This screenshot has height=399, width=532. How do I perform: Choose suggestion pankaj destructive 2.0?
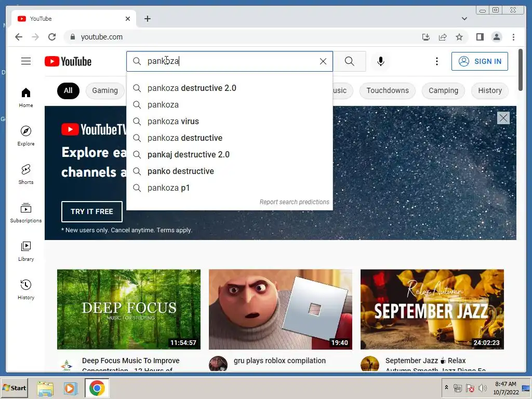click(229, 154)
